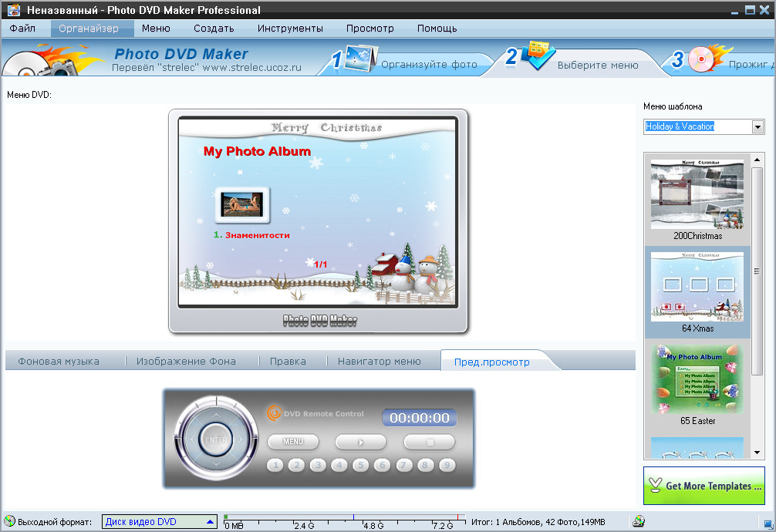Switch to Навигатор меню tab
776x532 pixels.
coord(379,362)
